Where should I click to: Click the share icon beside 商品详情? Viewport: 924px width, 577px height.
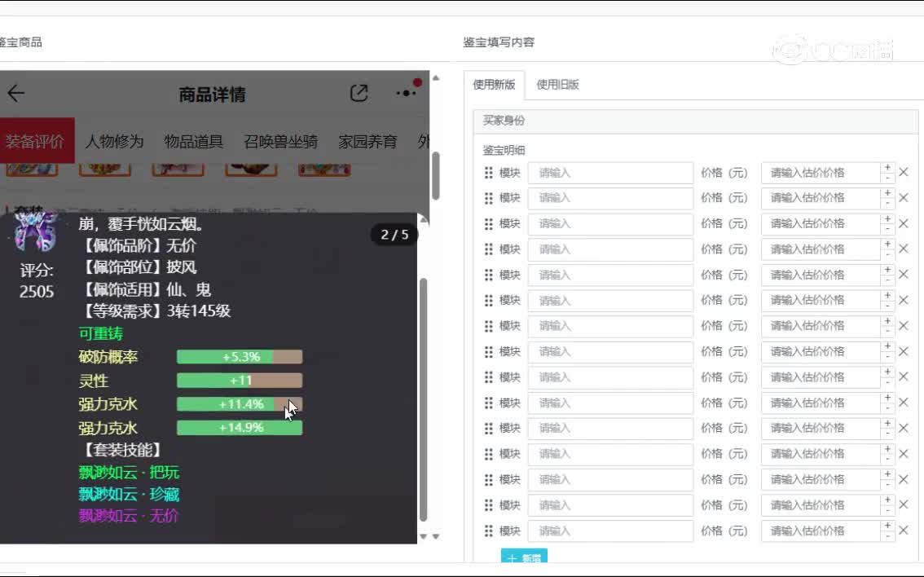point(359,94)
